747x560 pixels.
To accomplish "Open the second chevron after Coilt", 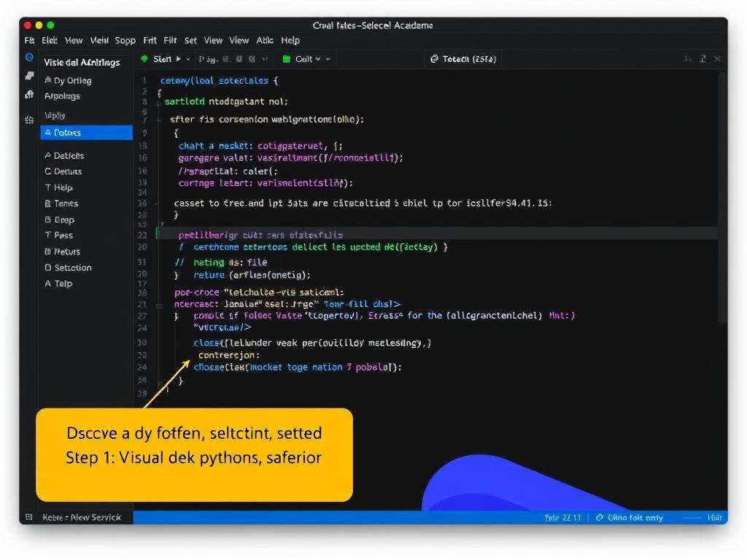I will [x=328, y=59].
